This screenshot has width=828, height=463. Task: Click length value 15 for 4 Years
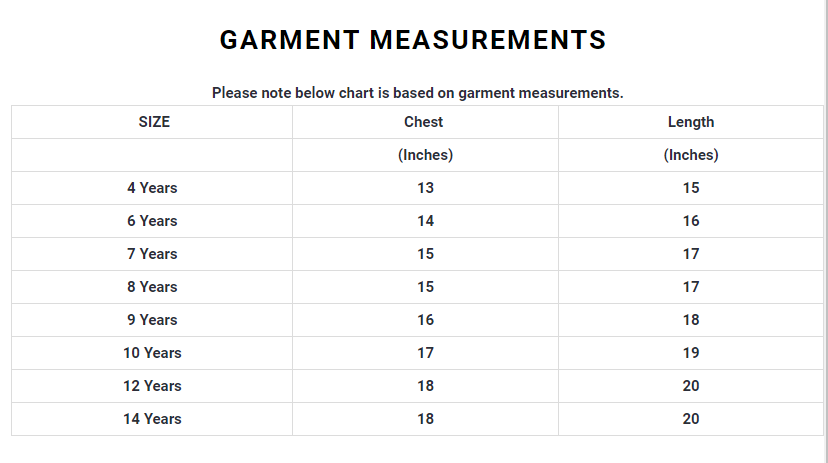tap(691, 188)
